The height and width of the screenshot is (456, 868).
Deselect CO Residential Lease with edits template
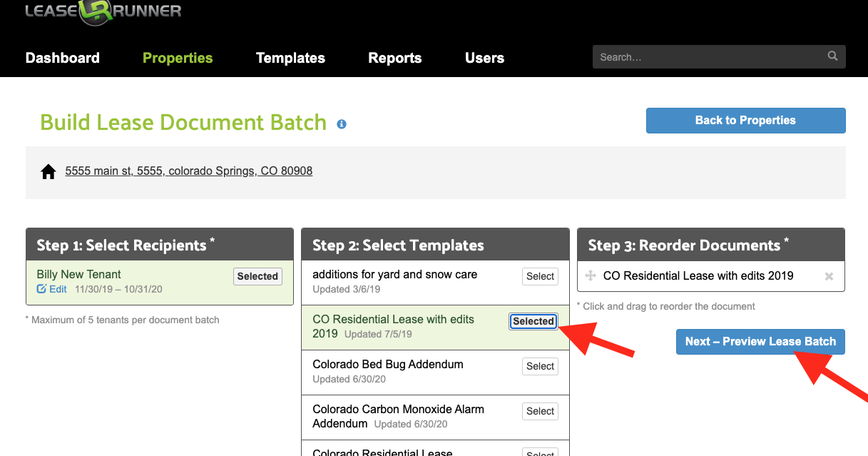pos(533,322)
